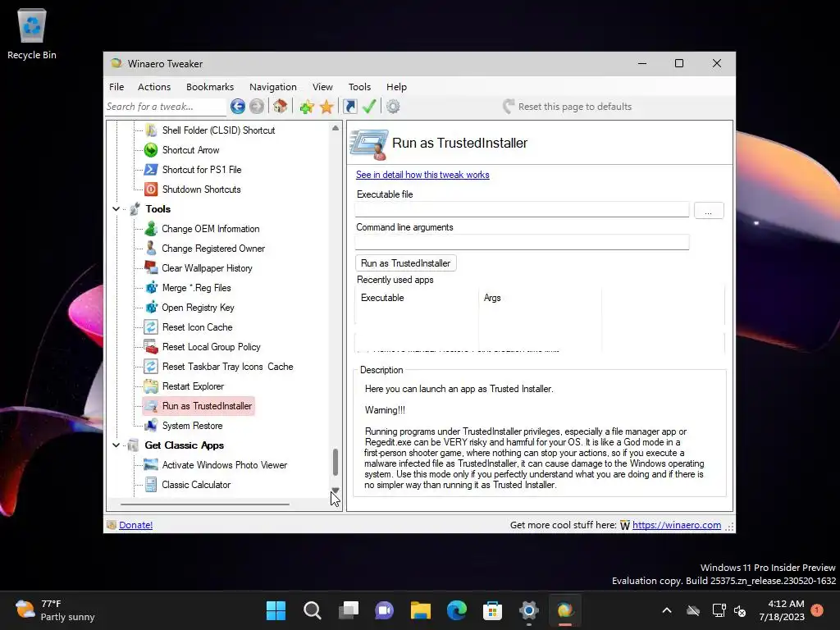Open Task View from the taskbar

pyautogui.click(x=348, y=610)
